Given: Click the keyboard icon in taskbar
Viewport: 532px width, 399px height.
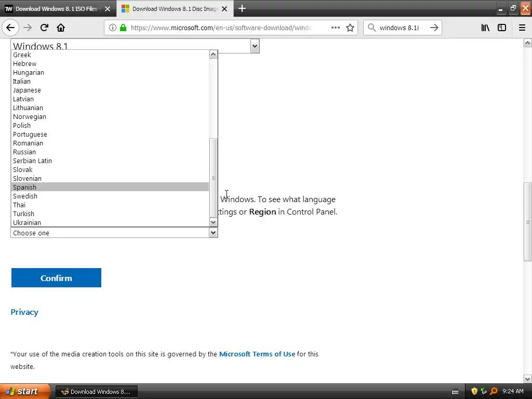Looking at the screenshot, I should click(455, 392).
